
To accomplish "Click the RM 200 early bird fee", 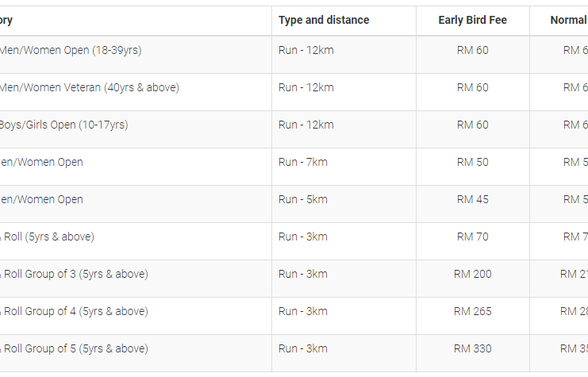I will point(472,274).
